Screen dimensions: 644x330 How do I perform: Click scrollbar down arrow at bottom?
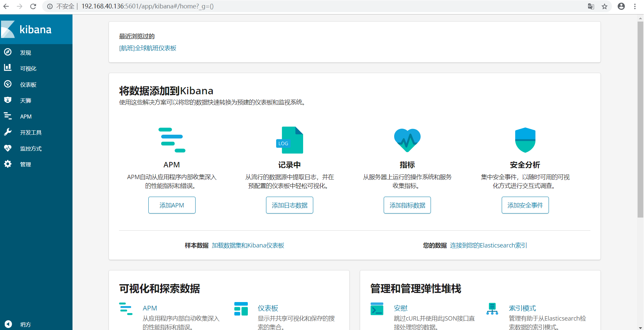point(640,327)
